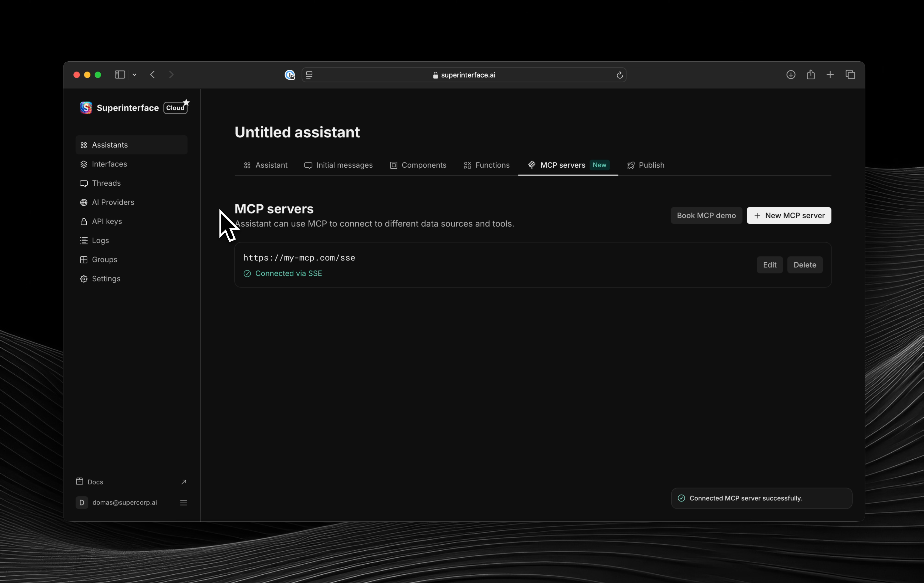
Task: Click the reader view icon in address bar
Action: point(309,75)
